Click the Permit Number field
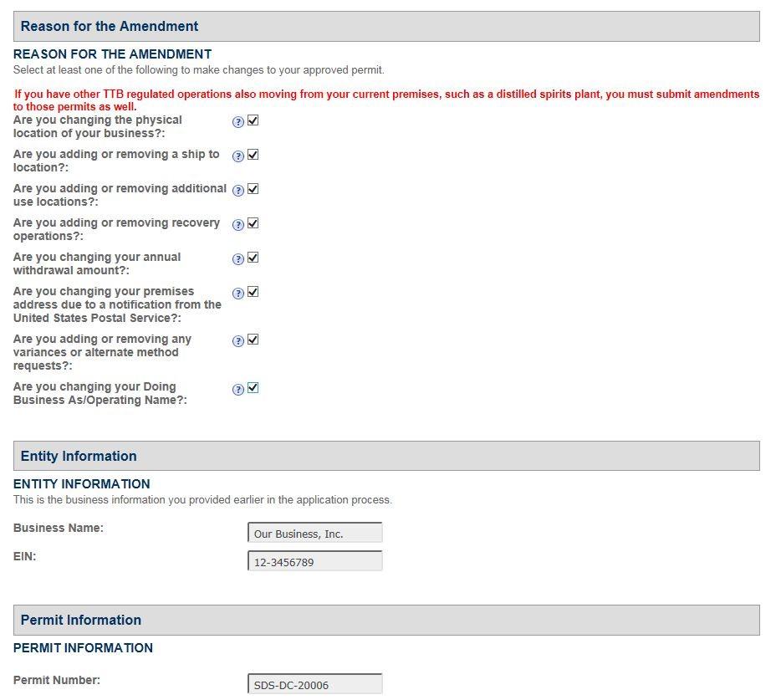The width and height of the screenshot is (776, 700). click(315, 685)
